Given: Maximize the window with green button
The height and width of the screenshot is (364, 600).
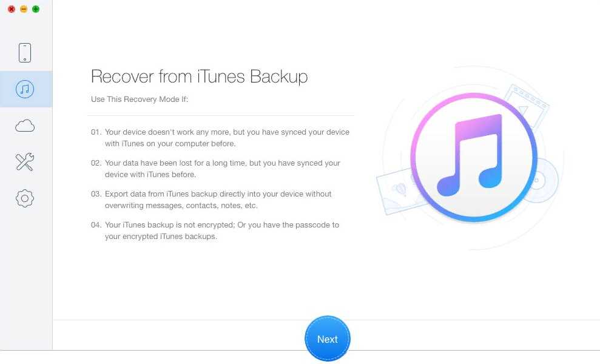Looking at the screenshot, I should coord(36,9).
